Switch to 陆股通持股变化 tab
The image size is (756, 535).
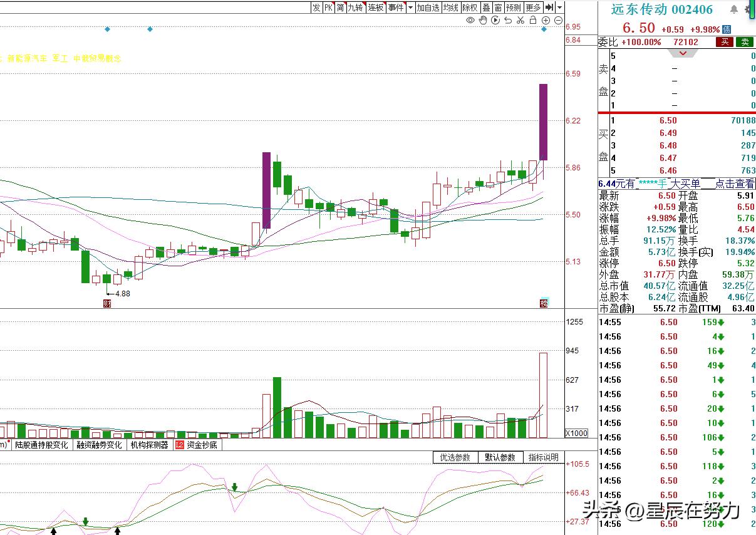42,445
